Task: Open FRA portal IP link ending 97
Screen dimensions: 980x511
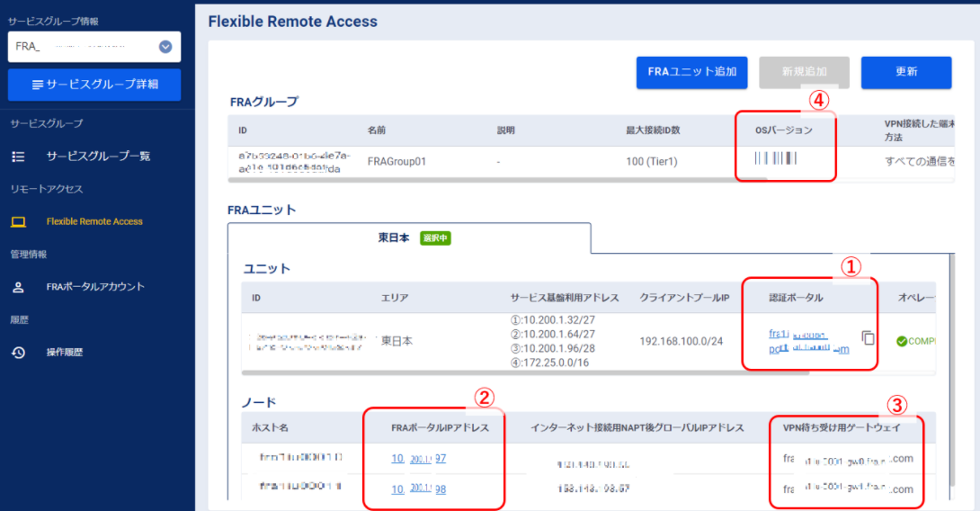Action: click(x=419, y=459)
